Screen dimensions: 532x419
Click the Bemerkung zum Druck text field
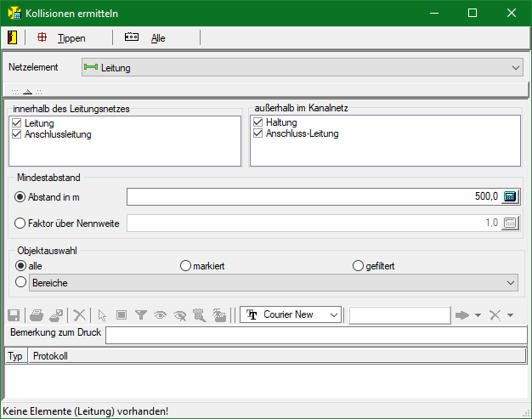pyautogui.click(x=315, y=335)
